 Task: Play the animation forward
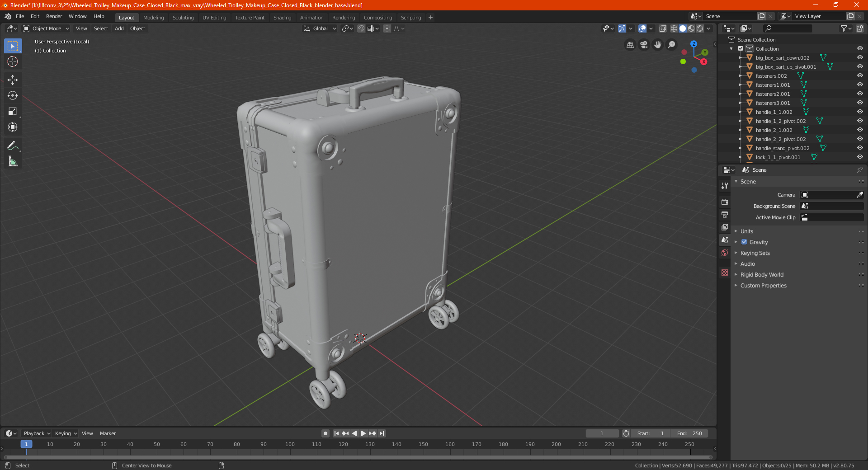[x=363, y=433]
